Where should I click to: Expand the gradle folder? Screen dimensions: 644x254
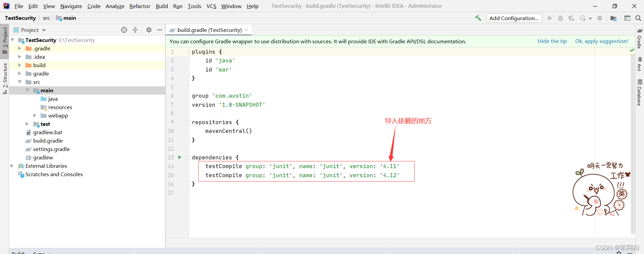(20, 73)
